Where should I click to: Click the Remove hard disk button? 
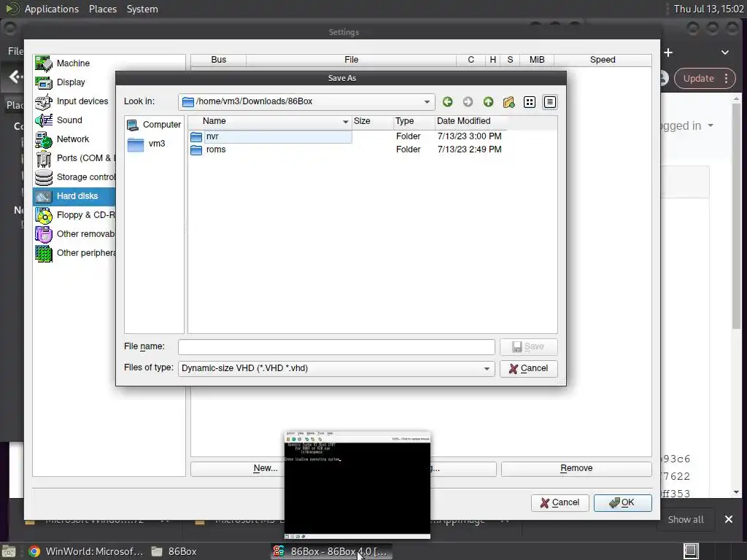[576, 469]
